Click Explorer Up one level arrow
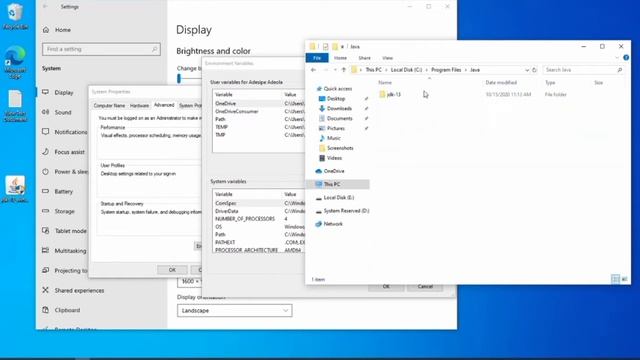Viewport: 640px width, 360px height. coord(344,70)
